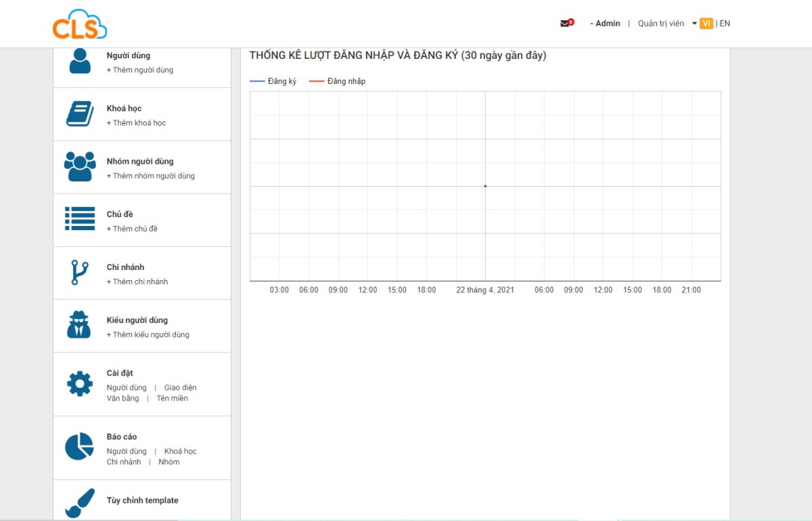
Task: Open Người dùng report under Báo cáo
Action: [x=127, y=451]
